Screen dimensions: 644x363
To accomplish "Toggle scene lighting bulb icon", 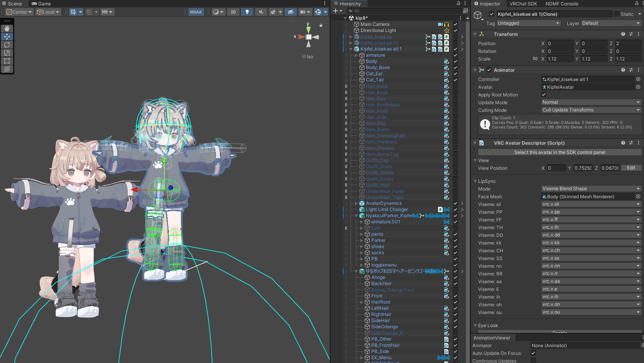I will pos(247,12).
